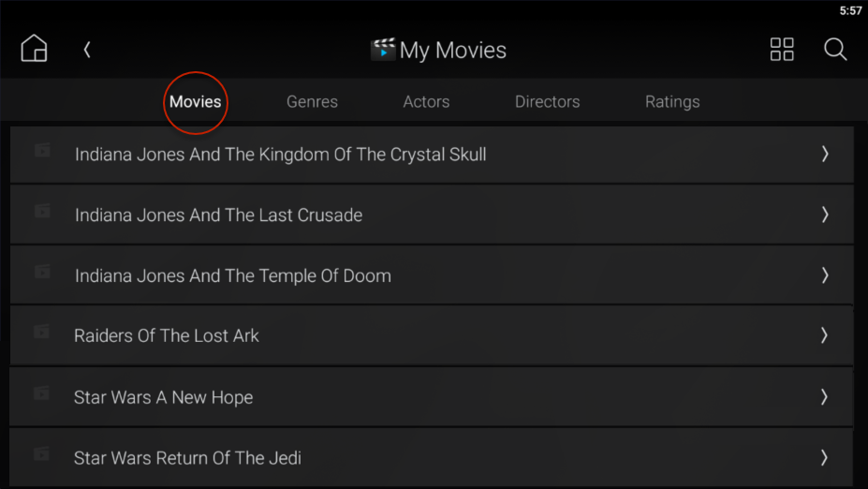Open Star Wars A New Hope title
This screenshot has width=868, height=489.
click(x=163, y=397)
